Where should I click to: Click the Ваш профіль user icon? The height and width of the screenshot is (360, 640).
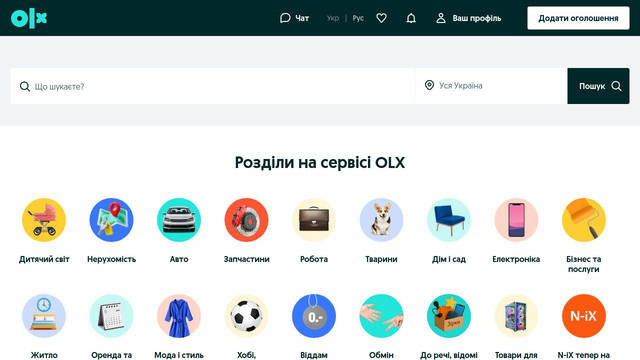click(441, 18)
